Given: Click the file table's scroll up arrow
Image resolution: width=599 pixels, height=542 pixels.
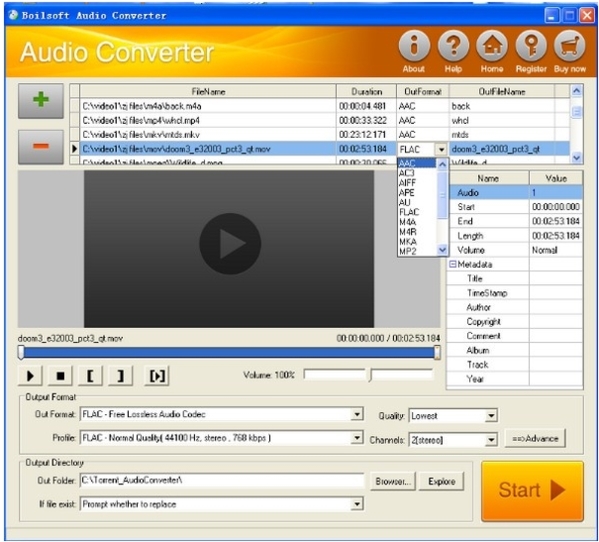Looking at the screenshot, I should 576,91.
